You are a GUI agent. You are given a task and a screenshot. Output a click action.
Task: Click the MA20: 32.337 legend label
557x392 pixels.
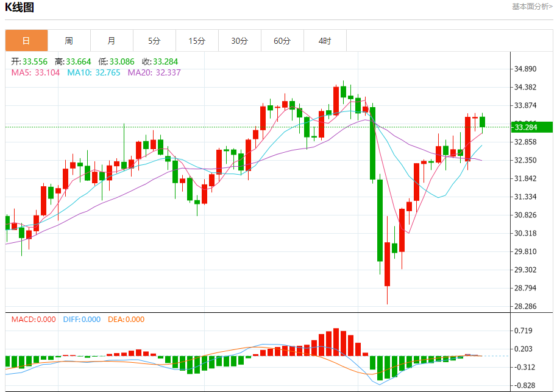coord(154,72)
